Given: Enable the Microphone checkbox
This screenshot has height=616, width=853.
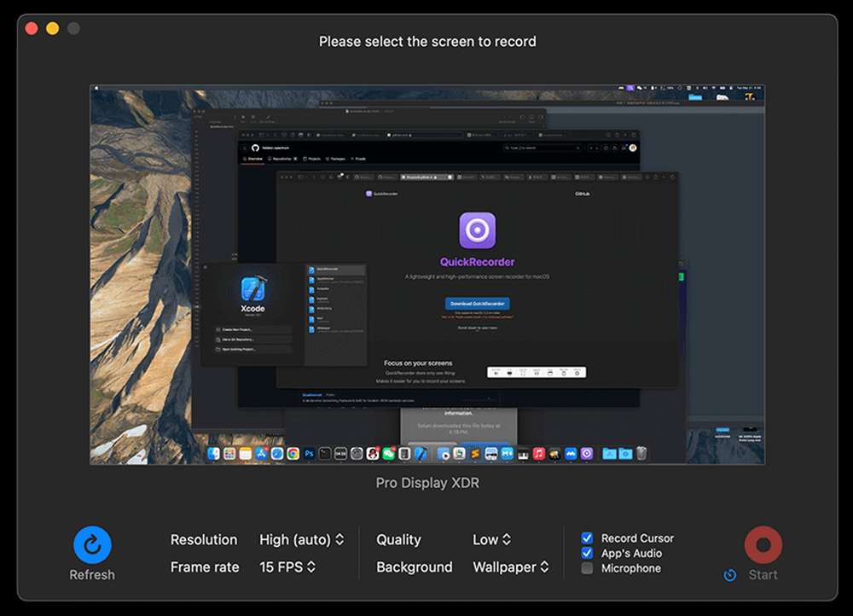Looking at the screenshot, I should point(587,568).
